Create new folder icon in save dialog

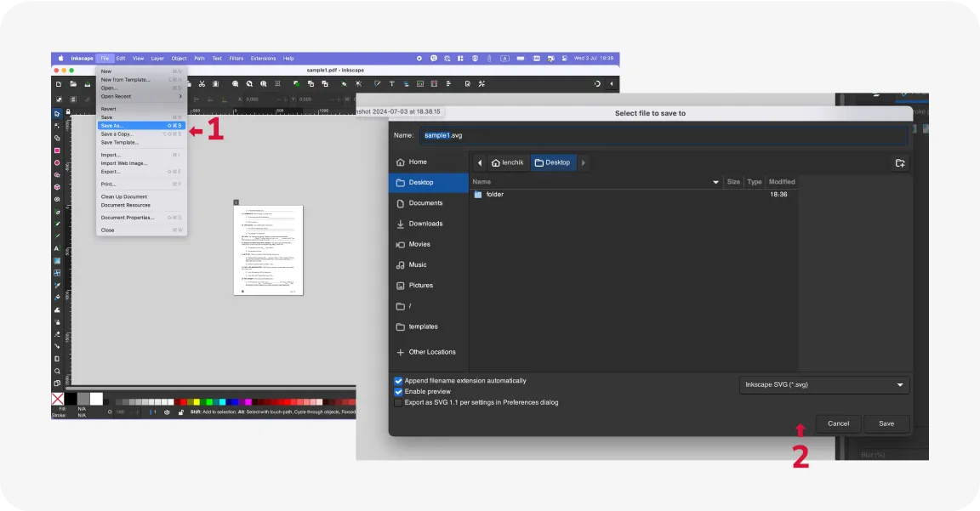(900, 163)
